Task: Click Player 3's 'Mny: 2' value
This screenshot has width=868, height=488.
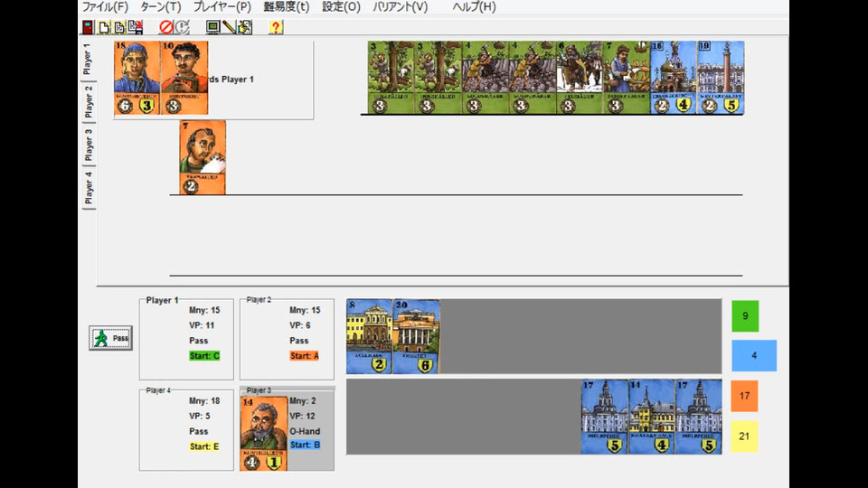Action: coord(302,400)
